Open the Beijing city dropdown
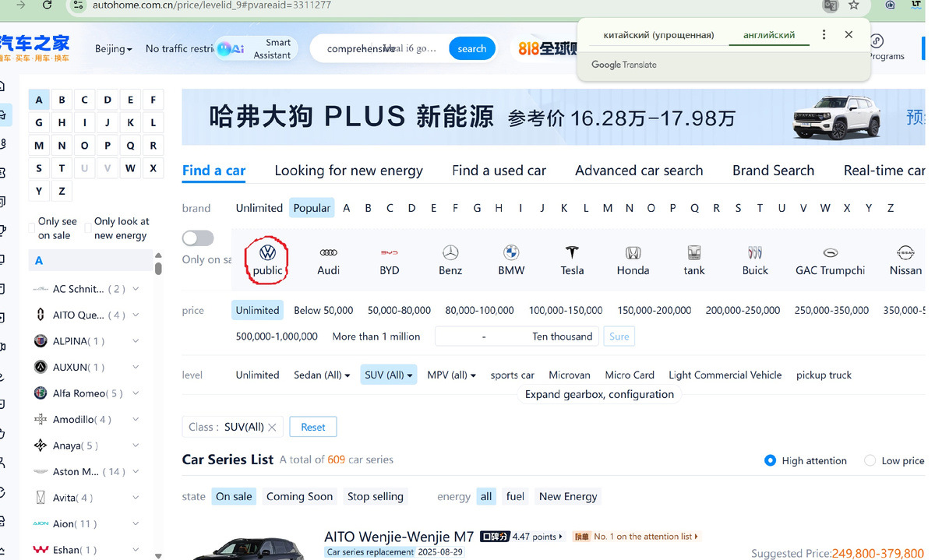The image size is (935, 560). click(x=114, y=48)
